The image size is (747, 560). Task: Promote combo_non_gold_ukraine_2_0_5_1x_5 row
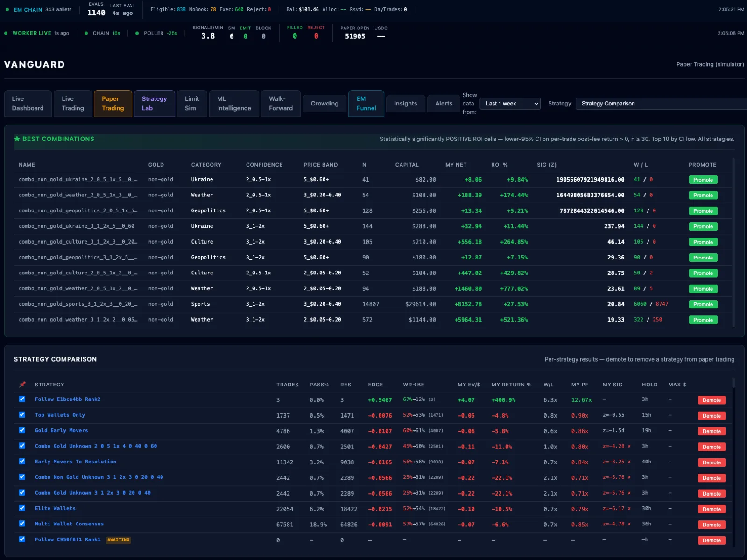point(703,180)
